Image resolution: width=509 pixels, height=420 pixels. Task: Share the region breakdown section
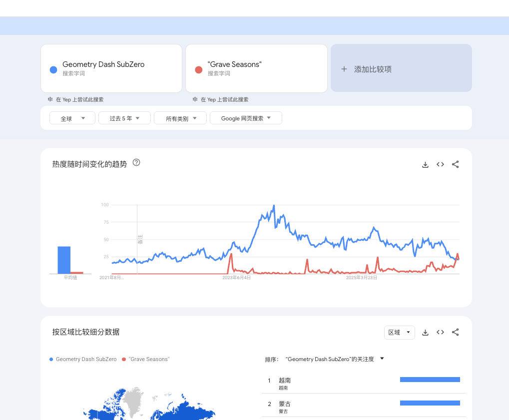coord(456,333)
